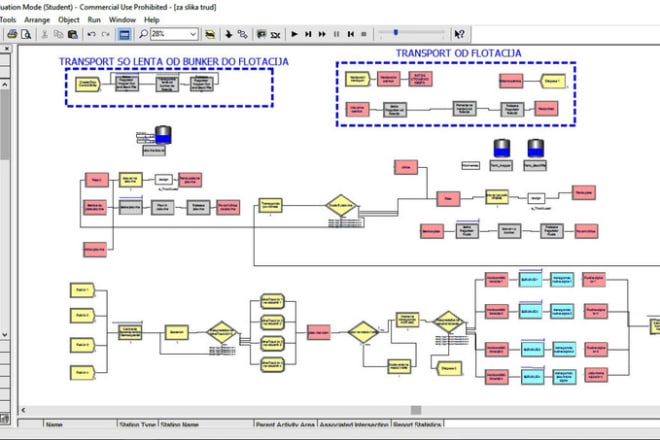Pause the simulation run

(336, 34)
